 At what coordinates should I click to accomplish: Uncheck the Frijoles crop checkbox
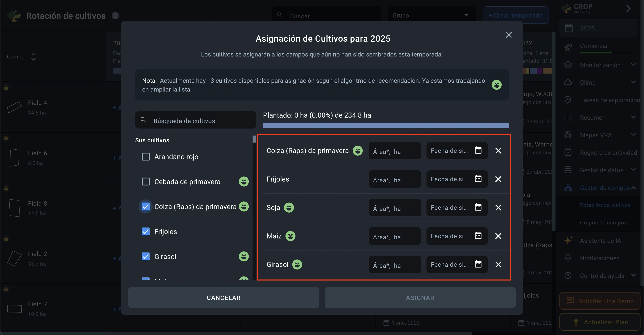point(145,231)
